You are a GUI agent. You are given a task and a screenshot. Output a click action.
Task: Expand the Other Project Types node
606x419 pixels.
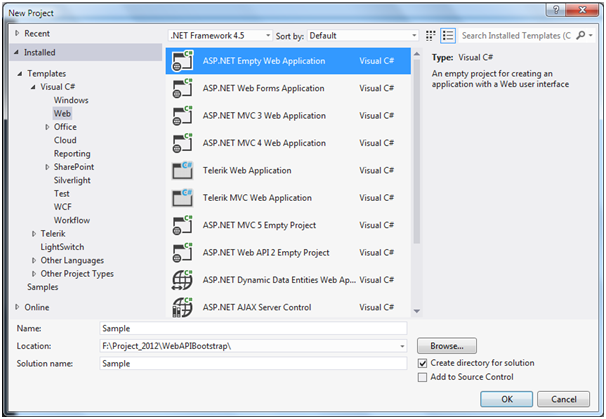[34, 274]
